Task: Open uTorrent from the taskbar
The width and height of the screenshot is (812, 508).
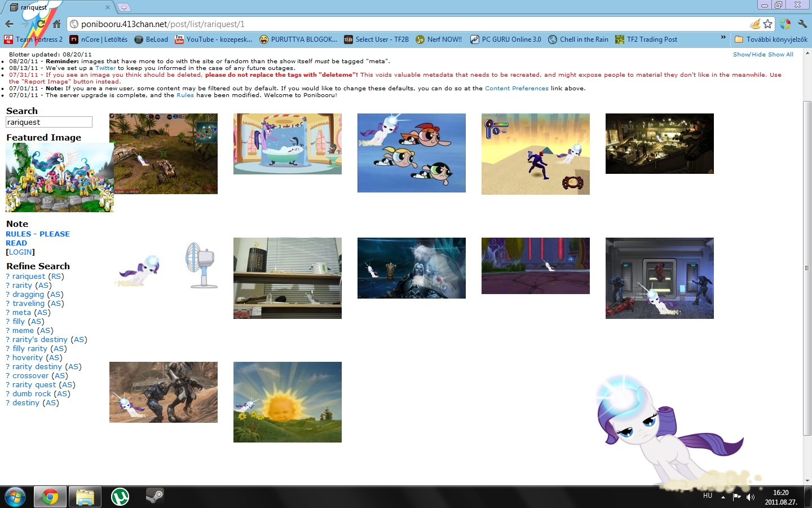Action: click(120, 497)
